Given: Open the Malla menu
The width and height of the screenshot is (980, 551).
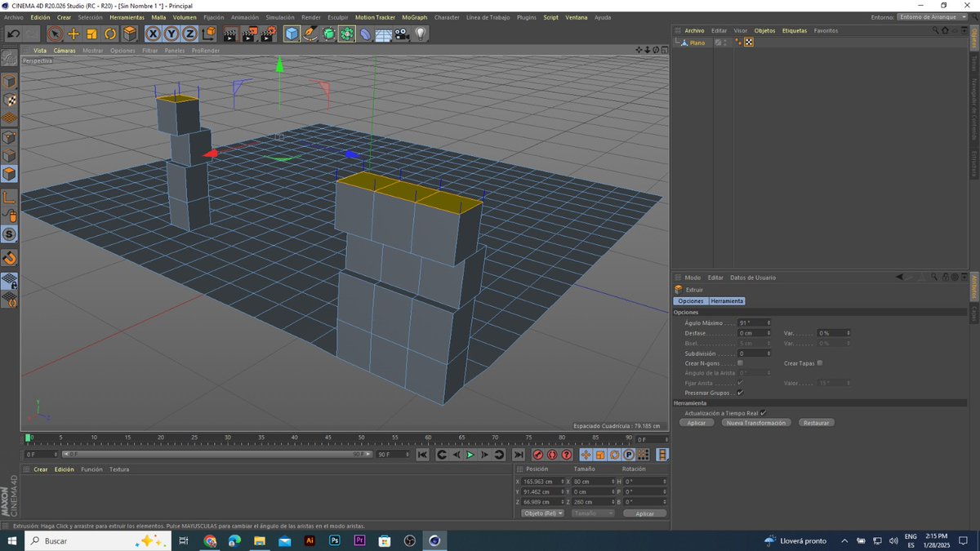Looking at the screenshot, I should [158, 17].
